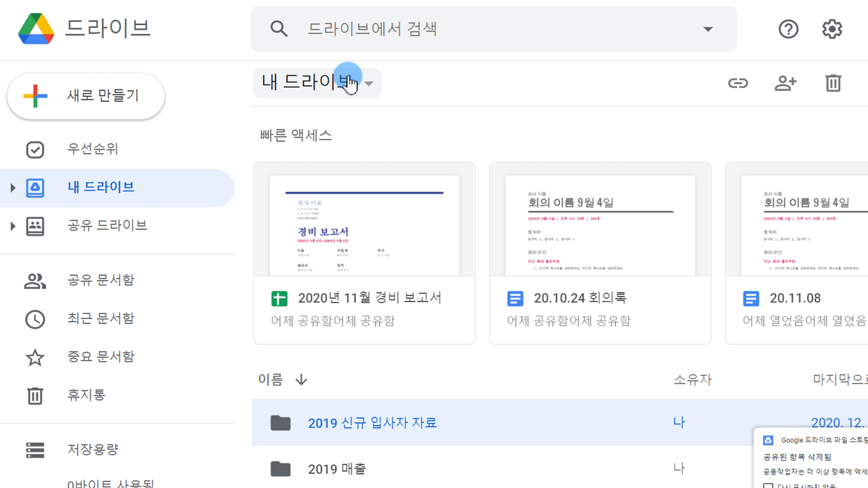Screen dimensions: 868x488
Task: Open the 내 드라이브 breadcrumb dropdown
Action: click(x=370, y=83)
